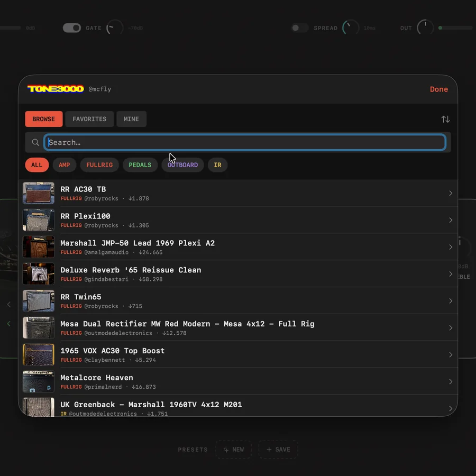Expand 1965 VOX AC30 row chevron
The height and width of the screenshot is (476, 476).
click(x=451, y=355)
